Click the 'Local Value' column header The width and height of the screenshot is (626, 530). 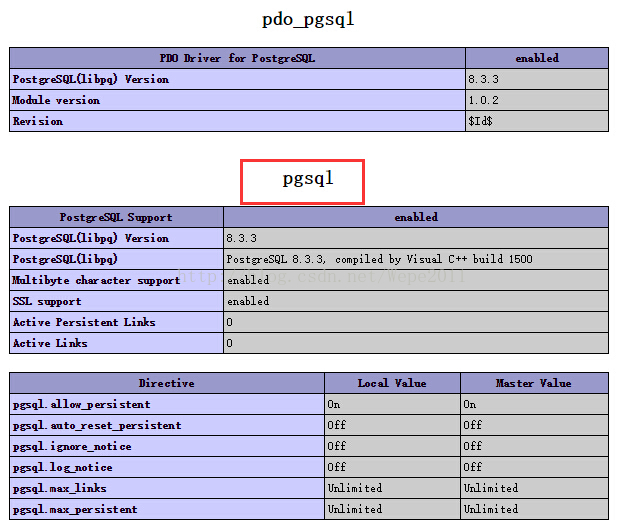tap(392, 383)
